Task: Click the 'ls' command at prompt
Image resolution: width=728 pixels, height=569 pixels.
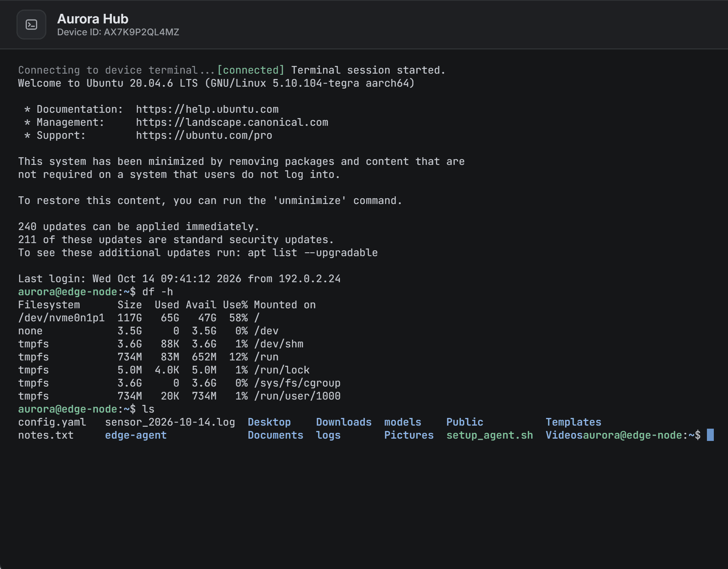Action: point(148,409)
